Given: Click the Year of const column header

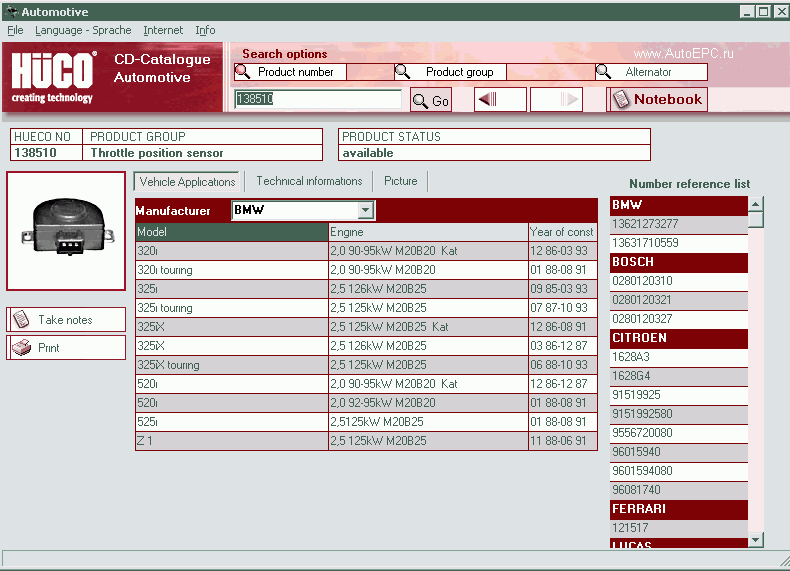Looking at the screenshot, I should tap(563, 232).
